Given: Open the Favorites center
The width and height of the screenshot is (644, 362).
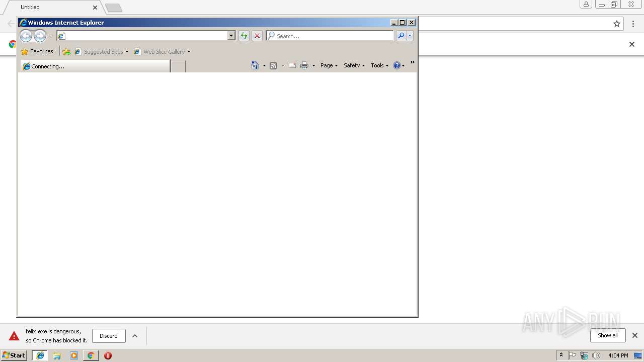Looking at the screenshot, I should 37,51.
